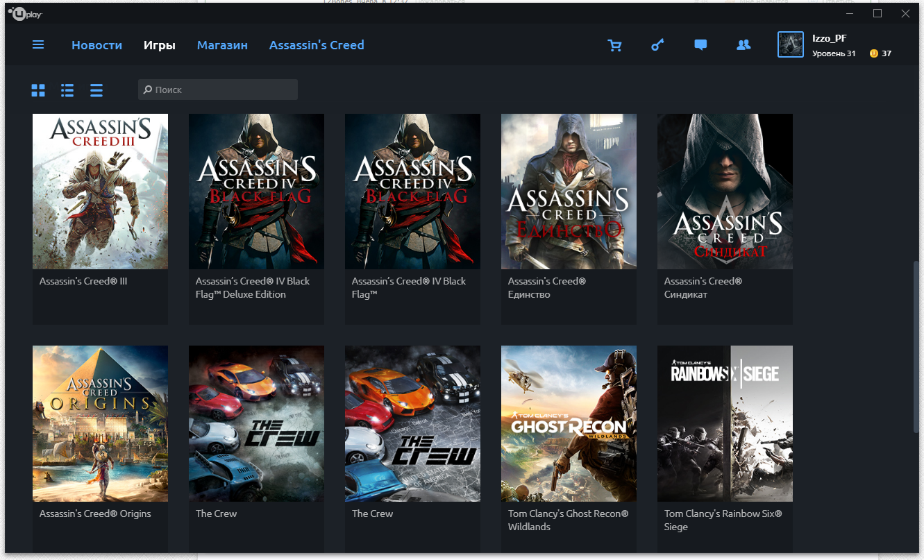Click Assassin's Creed® Единство title text

click(547, 288)
